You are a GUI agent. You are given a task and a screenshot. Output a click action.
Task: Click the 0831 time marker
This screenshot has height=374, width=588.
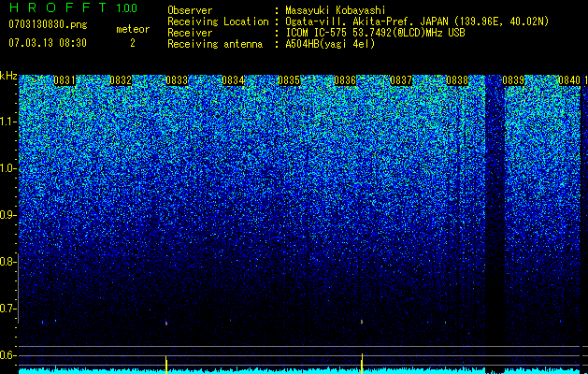click(65, 80)
